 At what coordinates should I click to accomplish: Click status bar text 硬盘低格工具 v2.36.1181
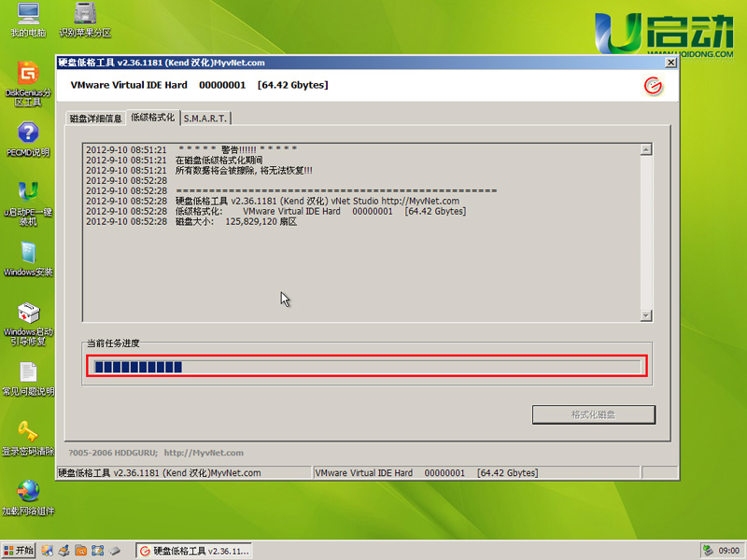click(160, 473)
